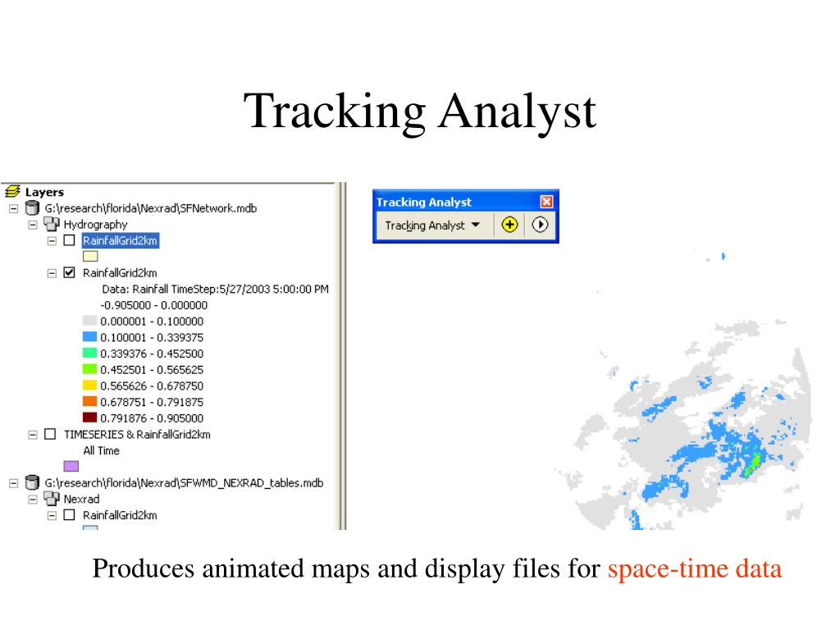Collapse the Hydrography group node
This screenshot has width=840, height=630.
33,225
